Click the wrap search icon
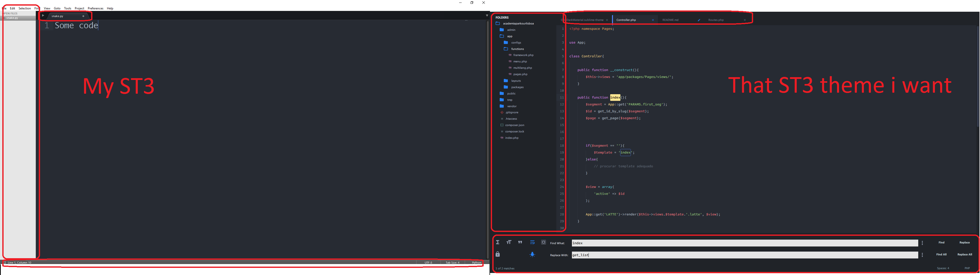This screenshot has width=980, height=275. [x=532, y=242]
